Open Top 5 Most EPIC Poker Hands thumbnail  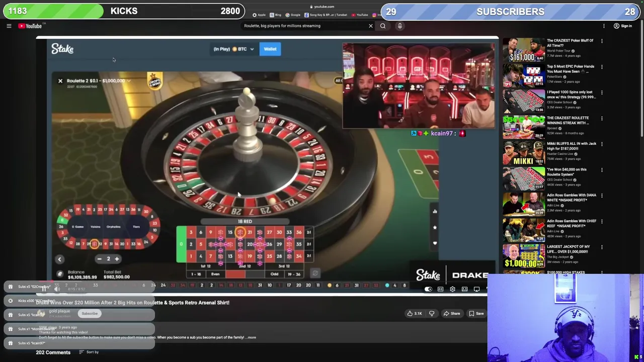(523, 76)
